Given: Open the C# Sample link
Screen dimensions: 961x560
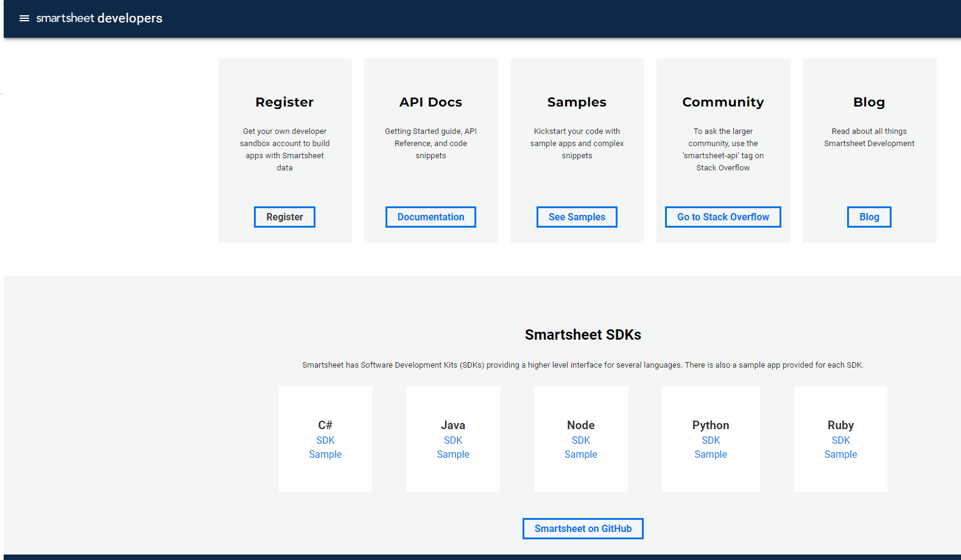Looking at the screenshot, I should click(325, 455).
